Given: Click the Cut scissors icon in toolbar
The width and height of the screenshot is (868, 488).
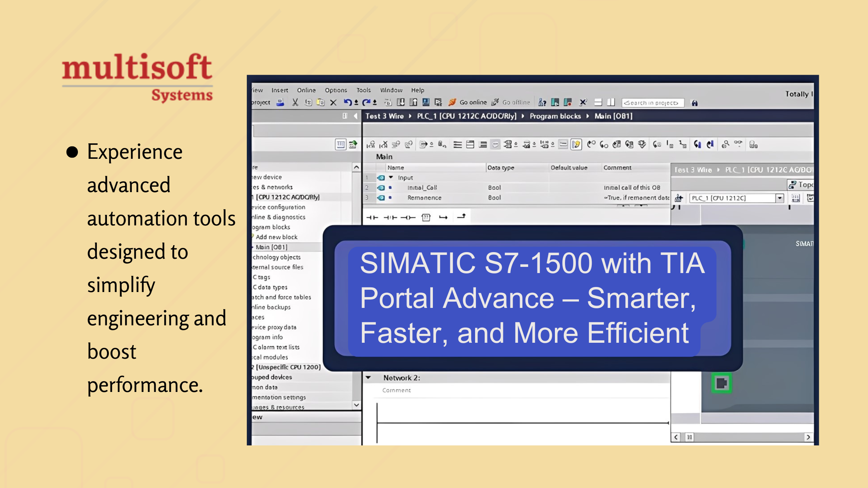Looking at the screenshot, I should coord(295,102).
